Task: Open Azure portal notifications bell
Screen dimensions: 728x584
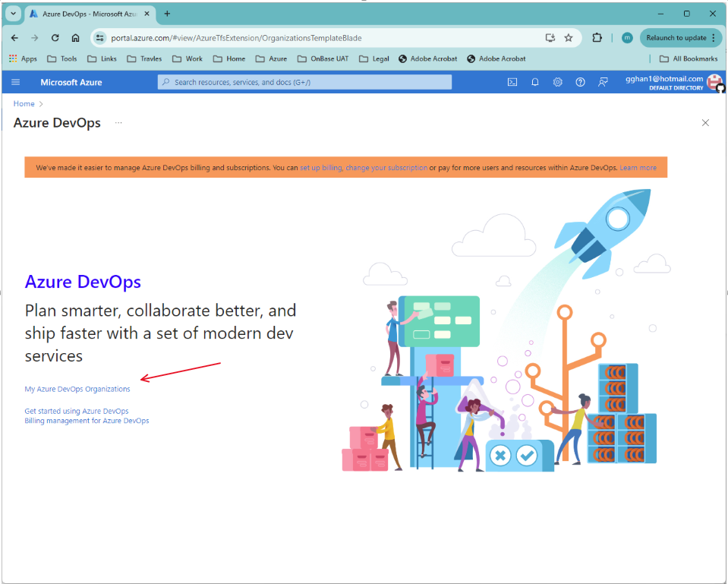Action: (535, 82)
